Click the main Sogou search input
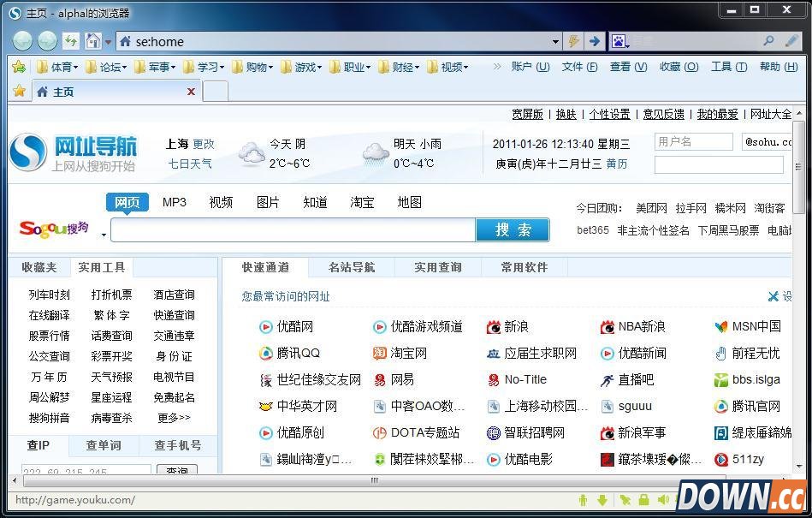812x518 pixels. coord(293,230)
